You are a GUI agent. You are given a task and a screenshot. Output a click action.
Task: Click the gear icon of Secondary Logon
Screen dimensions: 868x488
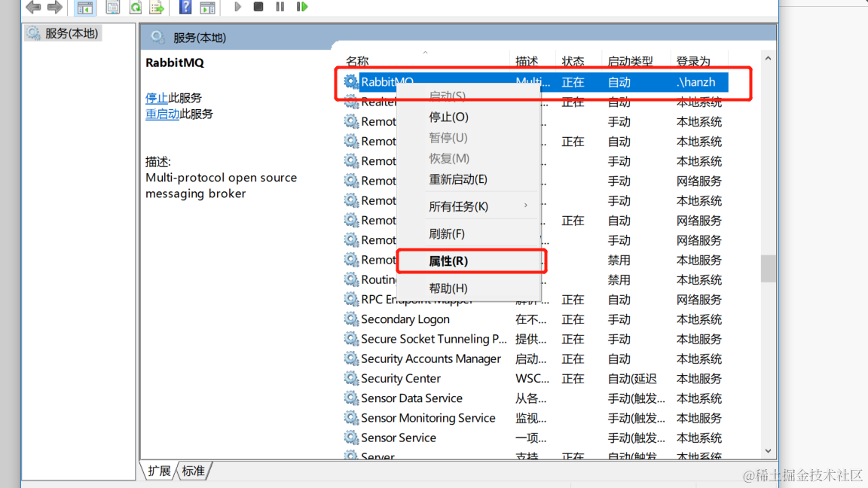pyautogui.click(x=351, y=319)
